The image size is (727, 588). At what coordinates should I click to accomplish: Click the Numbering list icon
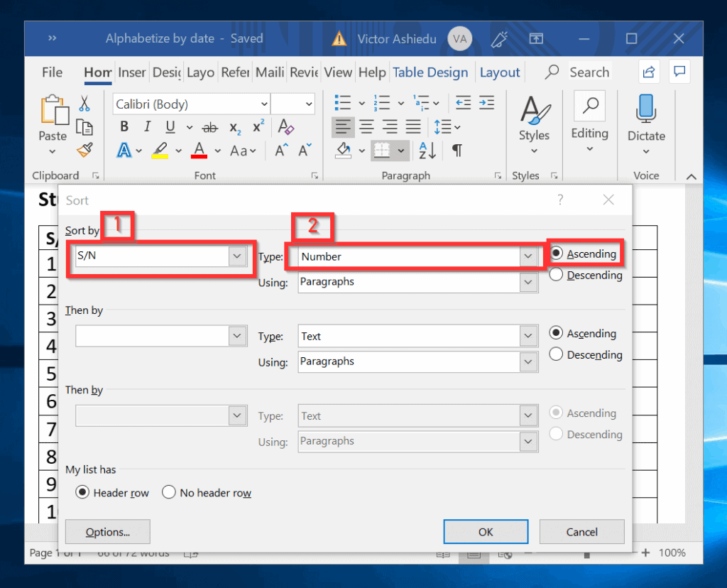[381, 102]
